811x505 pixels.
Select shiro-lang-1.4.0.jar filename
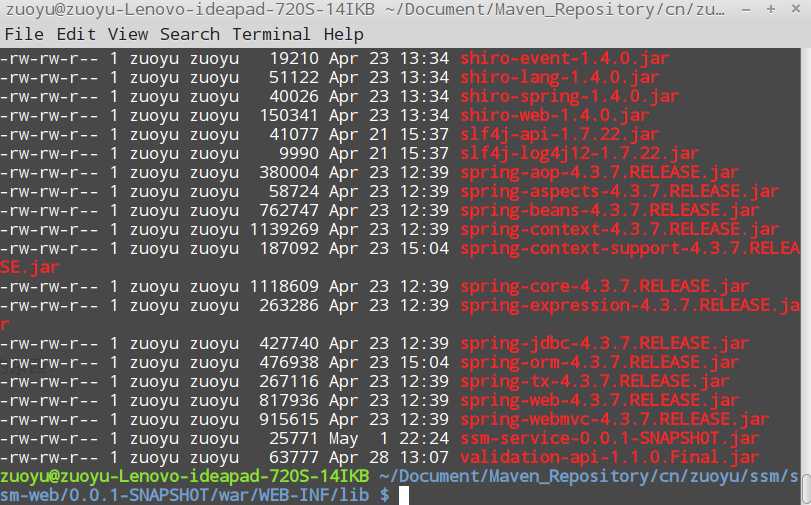pos(560,78)
